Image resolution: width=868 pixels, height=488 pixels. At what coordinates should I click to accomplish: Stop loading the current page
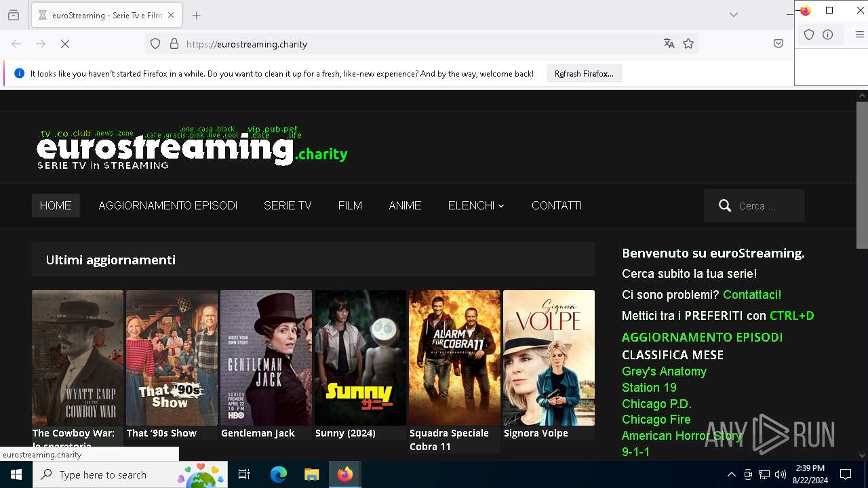tap(65, 44)
